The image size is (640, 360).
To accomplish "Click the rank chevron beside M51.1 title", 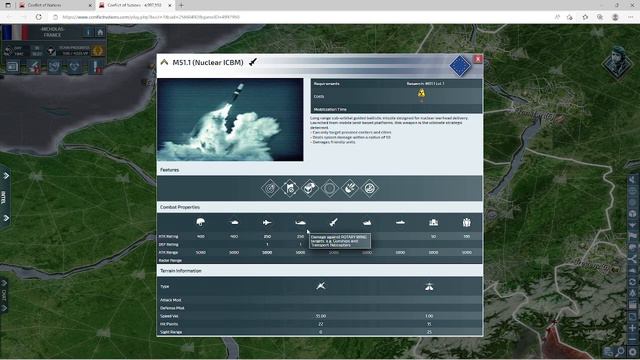I will point(164,62).
